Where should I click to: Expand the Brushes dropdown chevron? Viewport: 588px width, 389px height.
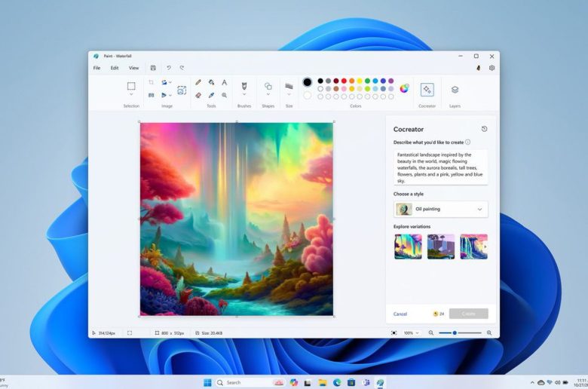[244, 94]
